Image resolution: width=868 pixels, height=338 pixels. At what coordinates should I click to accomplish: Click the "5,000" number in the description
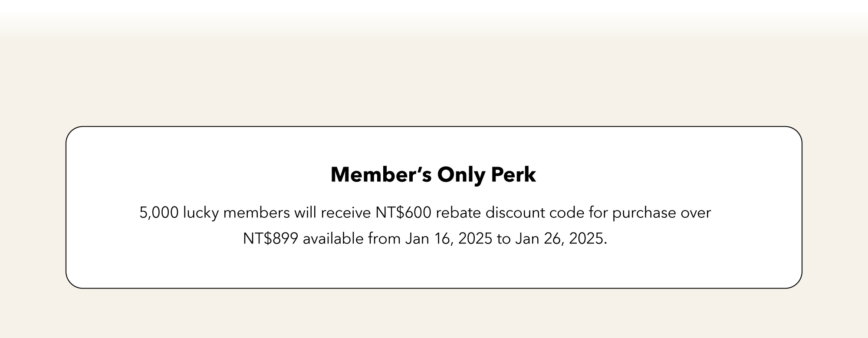159,213
